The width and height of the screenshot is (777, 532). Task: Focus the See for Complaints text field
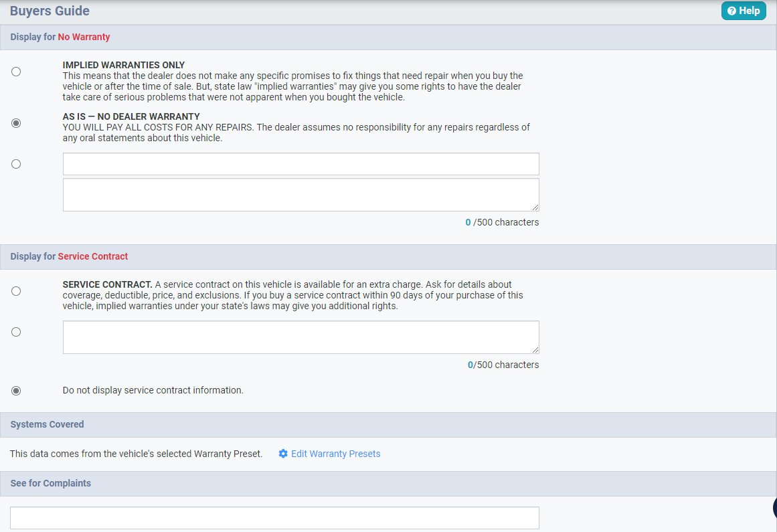click(x=274, y=518)
